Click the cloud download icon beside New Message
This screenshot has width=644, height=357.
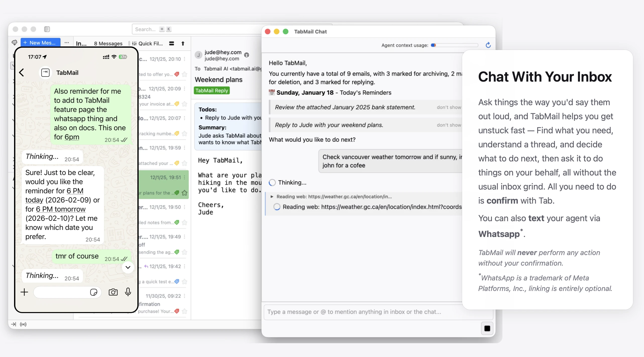point(14,42)
